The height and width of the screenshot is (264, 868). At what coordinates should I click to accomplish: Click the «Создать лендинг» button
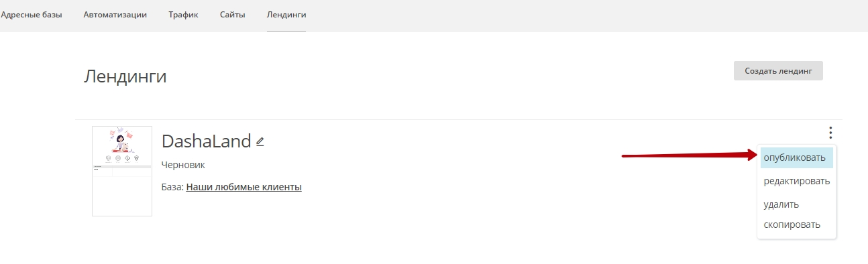[x=778, y=70]
